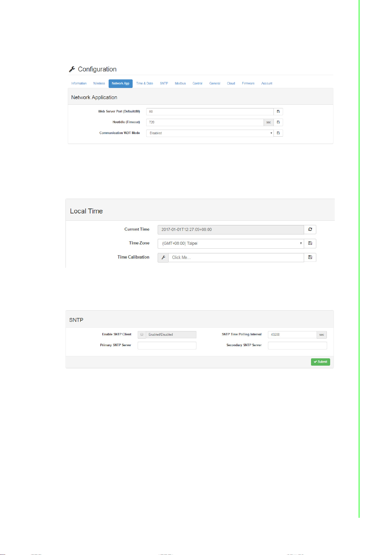Switch to the Wireless tab
392x555 pixels.
pyautogui.click(x=99, y=84)
